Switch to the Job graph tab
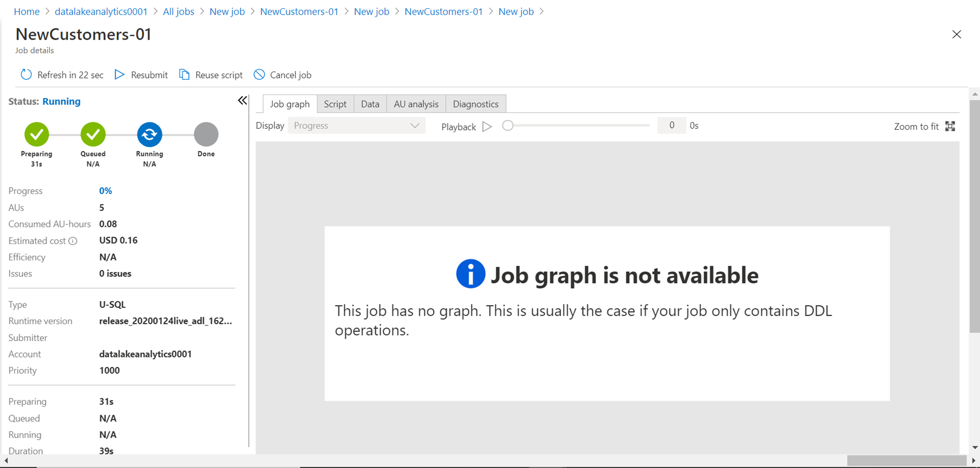Image resolution: width=980 pixels, height=468 pixels. coord(290,104)
